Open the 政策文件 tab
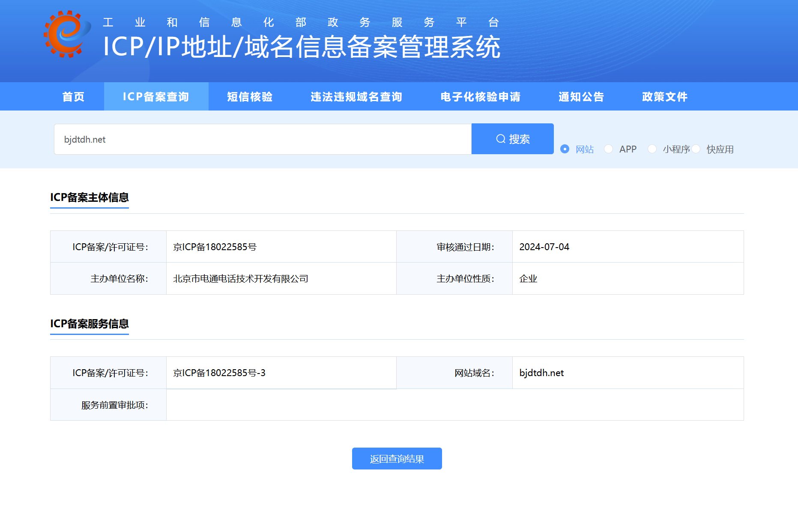This screenshot has height=532, width=798. click(664, 96)
